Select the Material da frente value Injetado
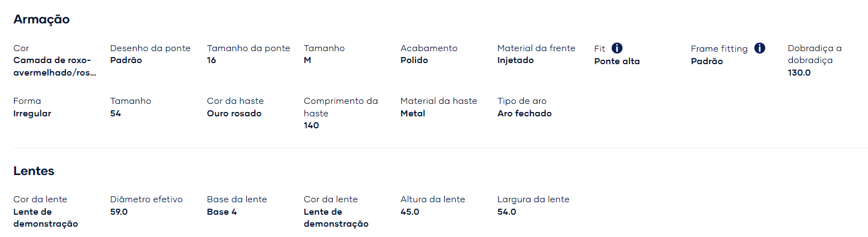Image resolution: width=868 pixels, height=237 pixels. point(516,60)
